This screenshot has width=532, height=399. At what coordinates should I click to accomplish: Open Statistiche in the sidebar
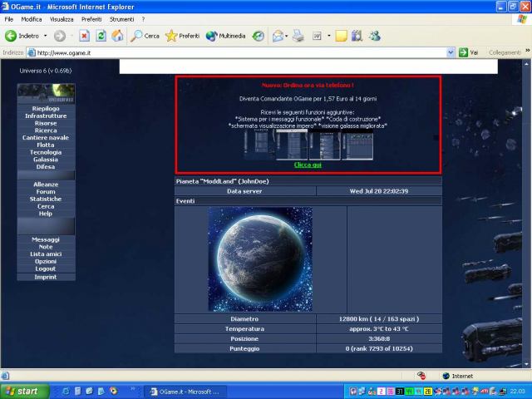click(46, 199)
